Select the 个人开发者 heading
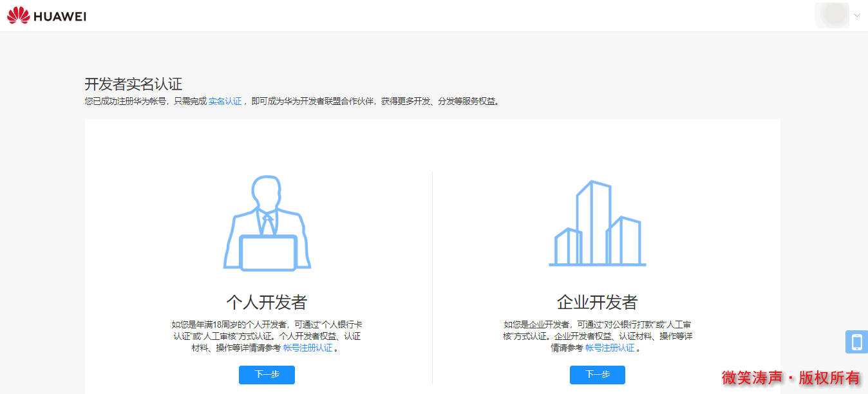 coord(267,302)
